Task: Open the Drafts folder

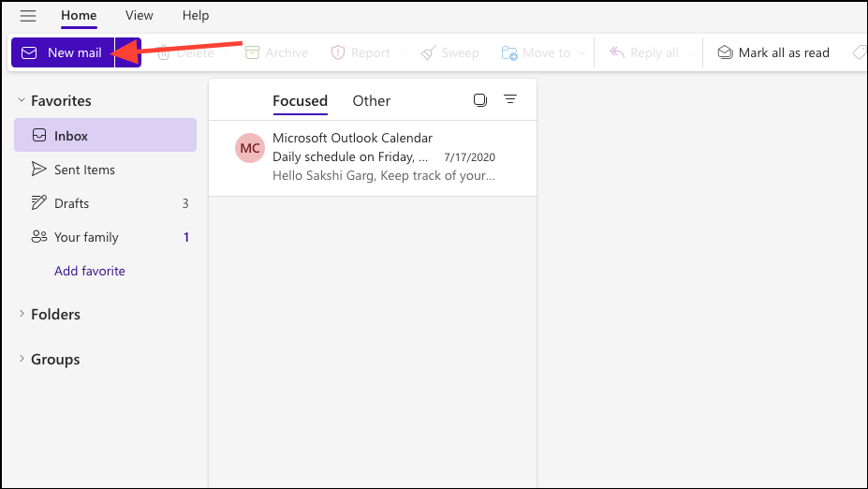Action: point(105,203)
